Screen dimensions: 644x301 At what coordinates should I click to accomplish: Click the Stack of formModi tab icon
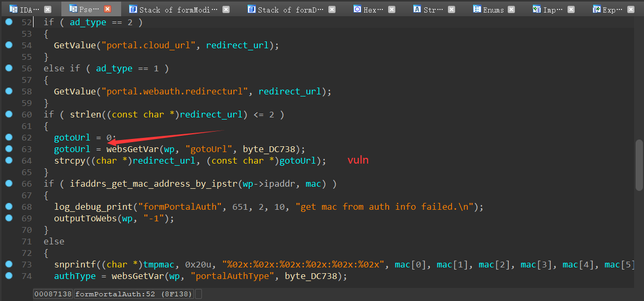click(132, 9)
